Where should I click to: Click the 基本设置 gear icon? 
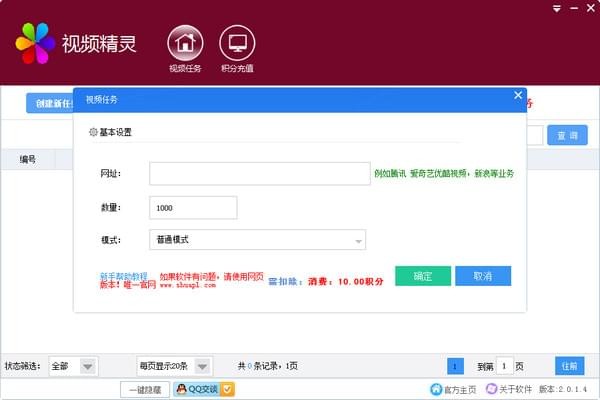(x=93, y=132)
